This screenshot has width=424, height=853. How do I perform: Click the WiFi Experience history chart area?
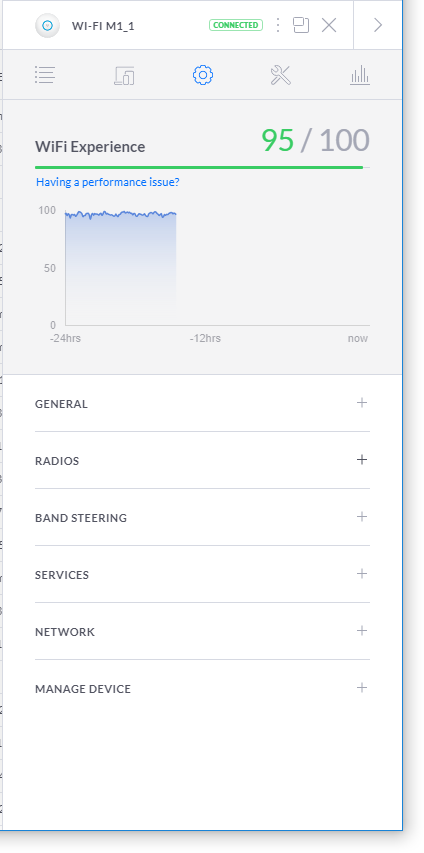[x=217, y=268]
